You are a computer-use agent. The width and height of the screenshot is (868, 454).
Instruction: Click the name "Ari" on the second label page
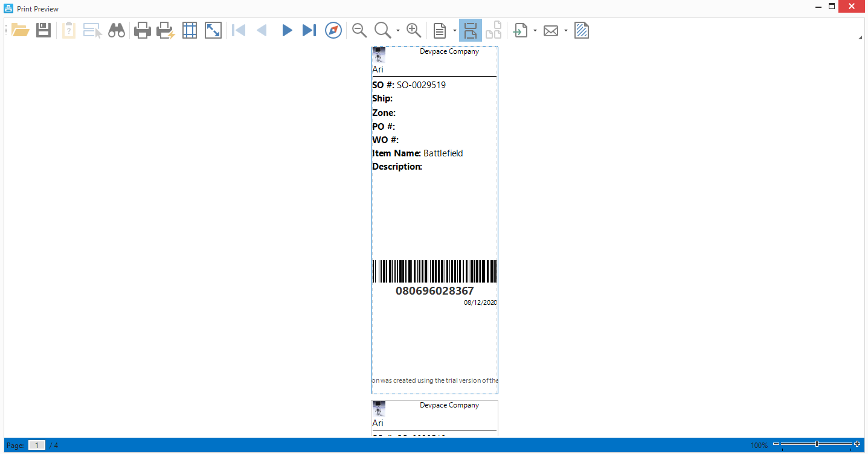378,423
